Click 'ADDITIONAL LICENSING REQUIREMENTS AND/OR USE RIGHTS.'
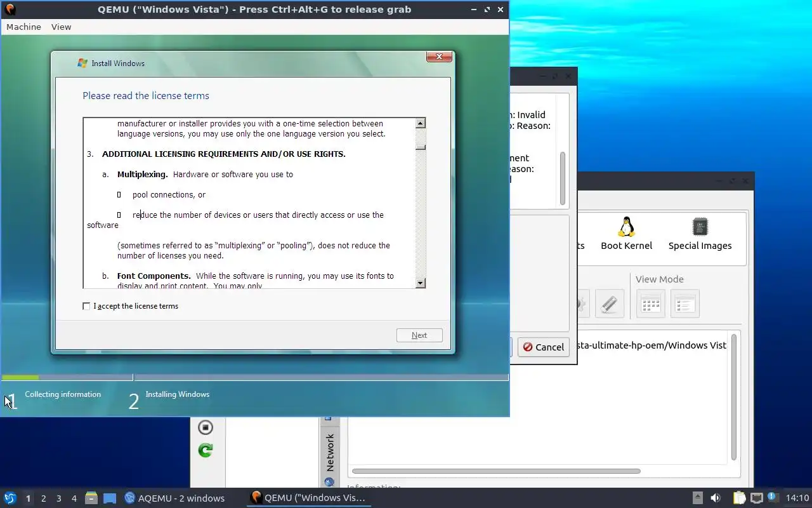This screenshot has width=812, height=508. pos(224,154)
